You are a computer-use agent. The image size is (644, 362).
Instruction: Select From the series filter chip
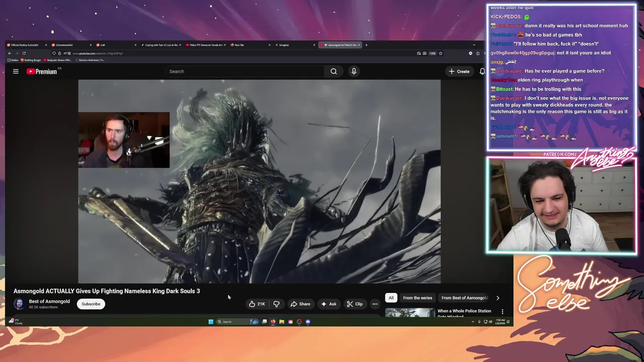[x=418, y=298]
